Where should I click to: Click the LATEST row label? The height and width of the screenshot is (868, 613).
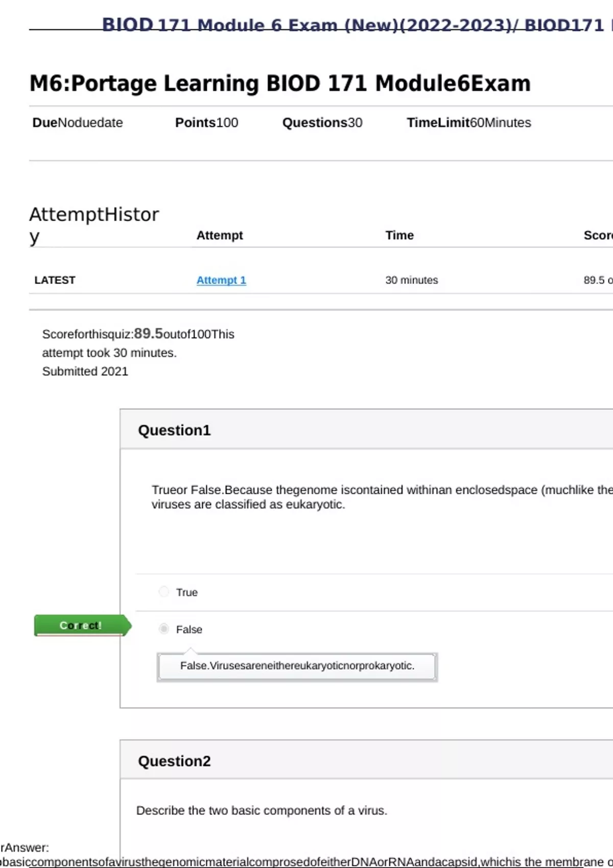(55, 280)
